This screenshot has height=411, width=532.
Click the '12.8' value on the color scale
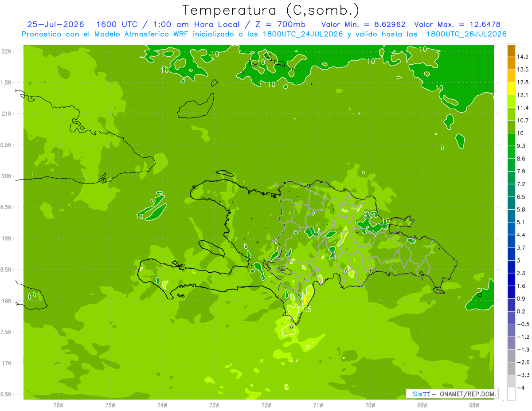tap(522, 82)
